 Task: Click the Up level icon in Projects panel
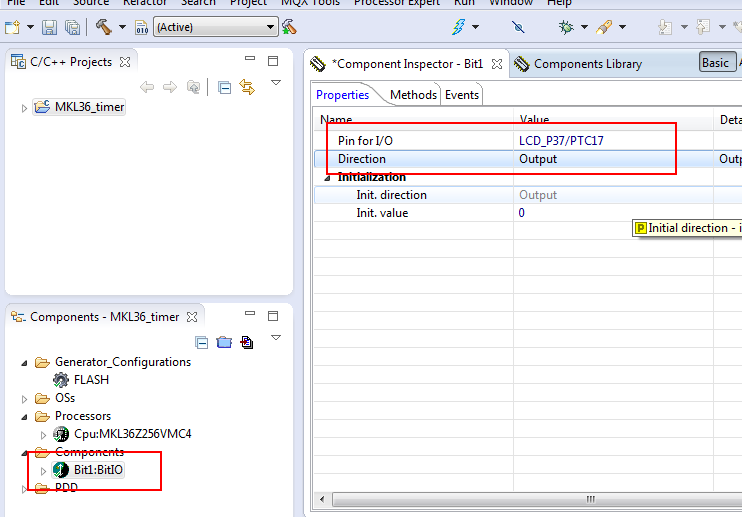(x=194, y=88)
